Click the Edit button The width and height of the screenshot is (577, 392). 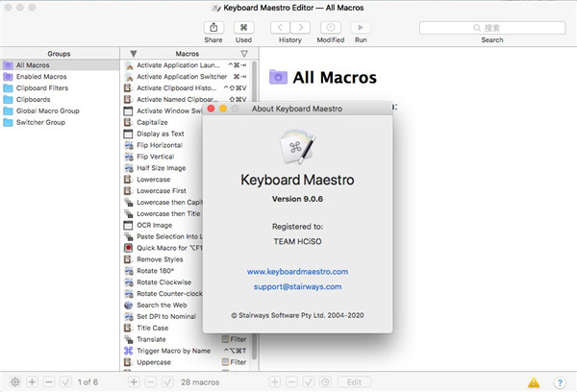click(x=354, y=382)
